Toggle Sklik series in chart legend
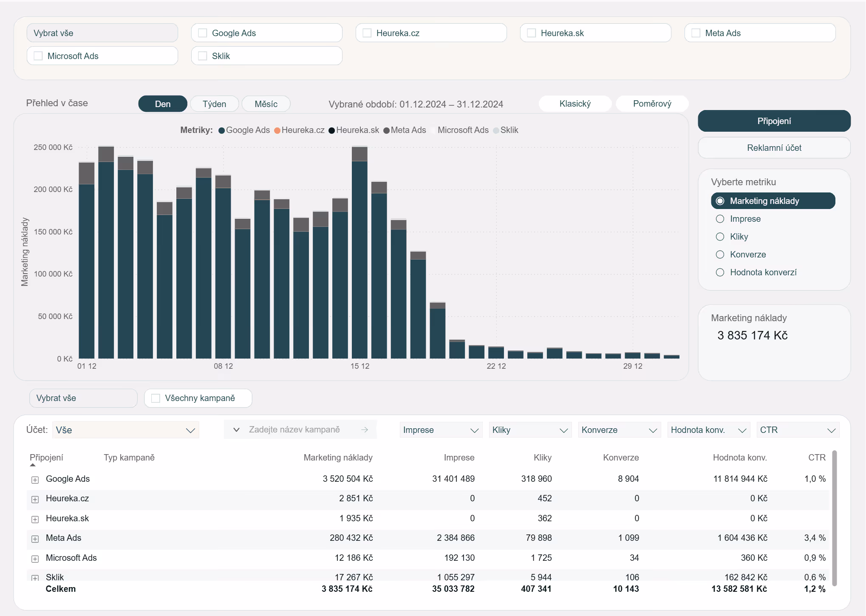Viewport: 866px width, 616px height. (x=506, y=130)
